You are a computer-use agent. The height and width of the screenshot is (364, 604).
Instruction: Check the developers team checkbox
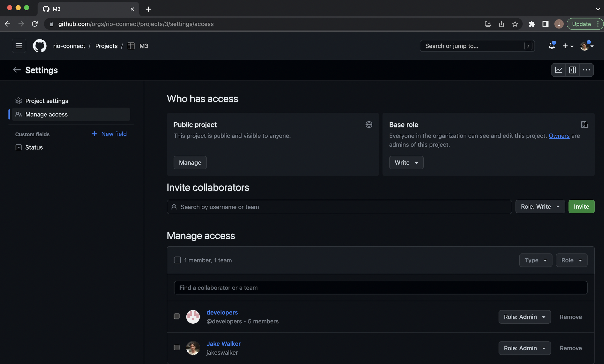click(177, 316)
